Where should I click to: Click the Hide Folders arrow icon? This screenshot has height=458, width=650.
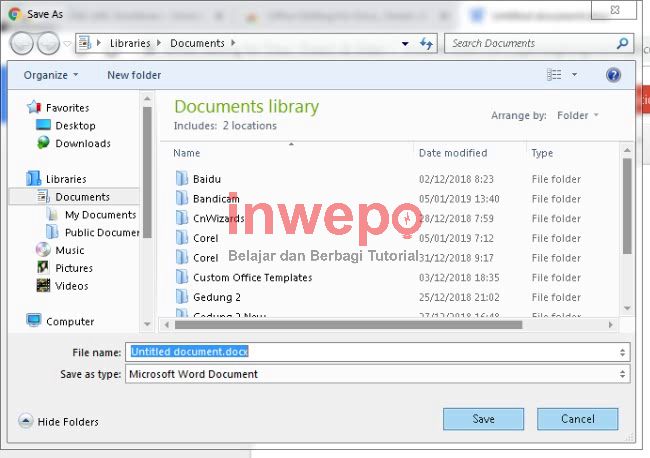(x=25, y=421)
